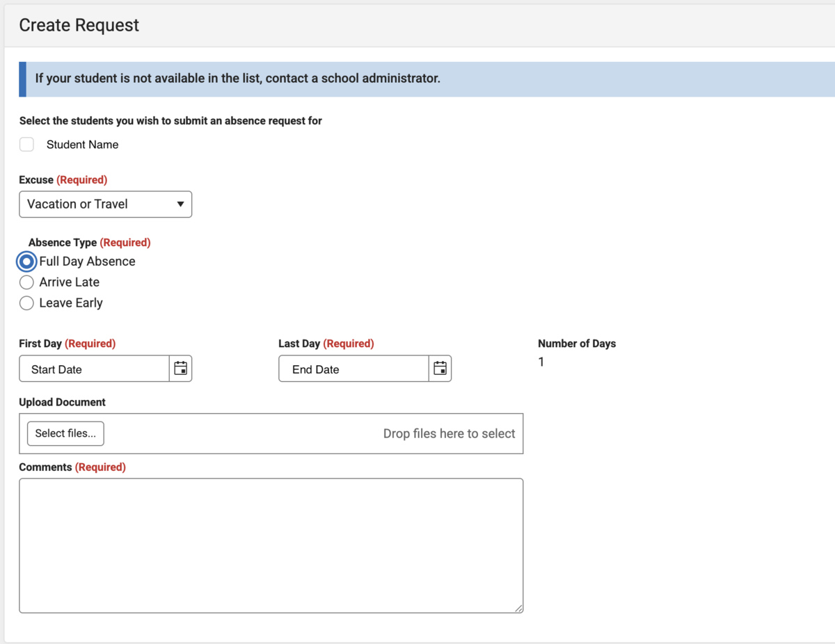Click the Number of Days value
835x644 pixels.
coord(541,362)
